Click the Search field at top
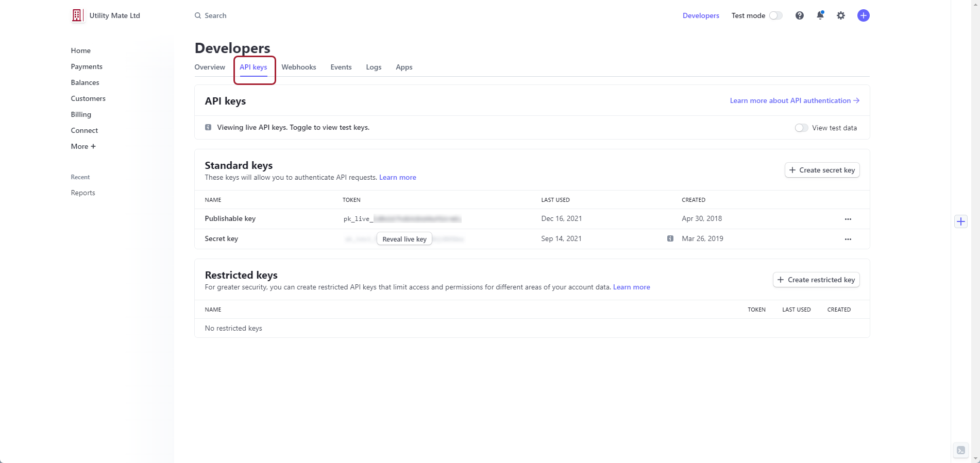Image resolution: width=980 pixels, height=463 pixels. (x=215, y=15)
